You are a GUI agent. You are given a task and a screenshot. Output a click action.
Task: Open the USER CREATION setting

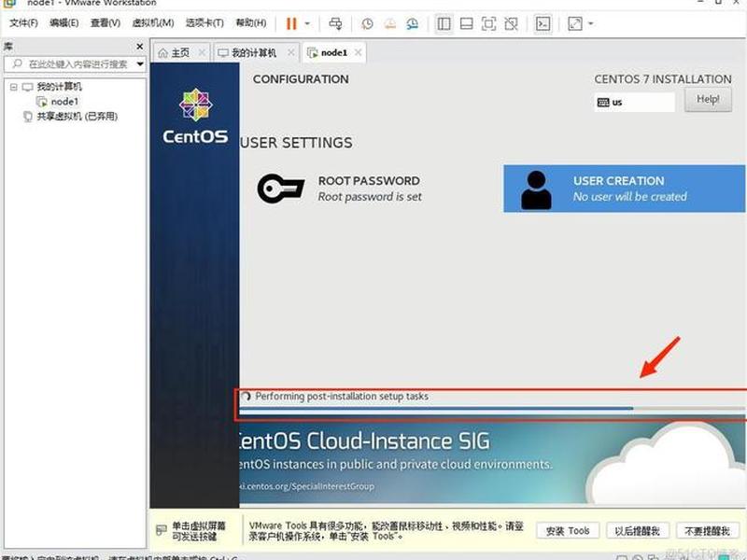pos(624,189)
